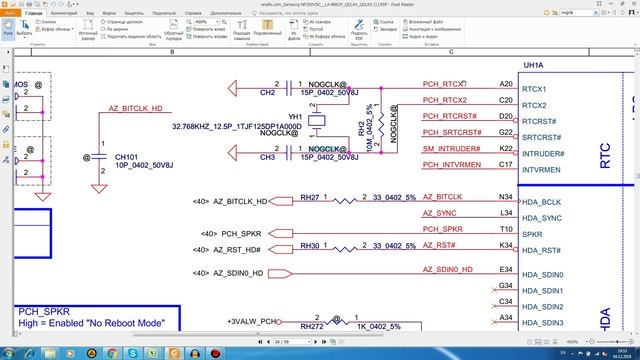640x360 pixels.
Task: Click the PDF Sign button
Action: (359, 29)
